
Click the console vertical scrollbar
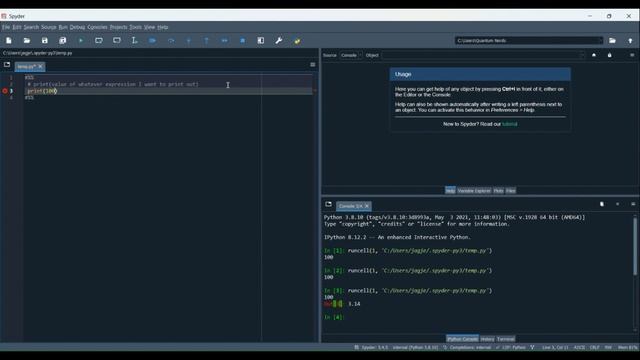pyautogui.click(x=635, y=246)
